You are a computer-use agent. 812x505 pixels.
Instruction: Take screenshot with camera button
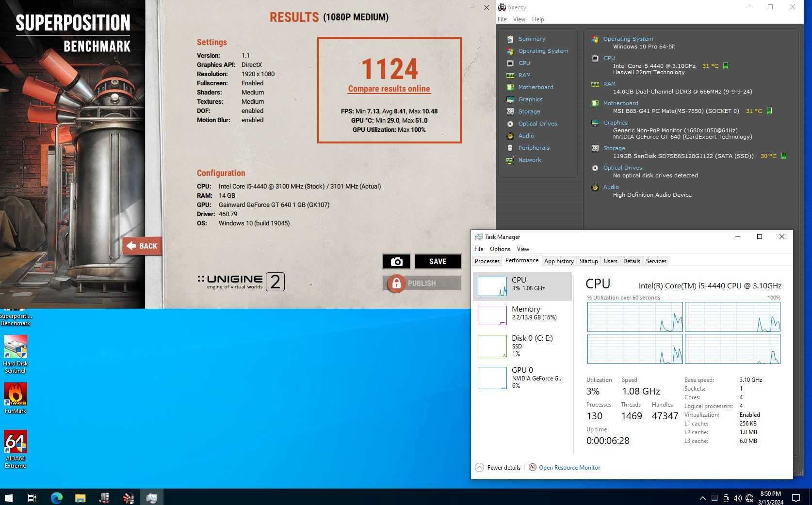pyautogui.click(x=396, y=261)
